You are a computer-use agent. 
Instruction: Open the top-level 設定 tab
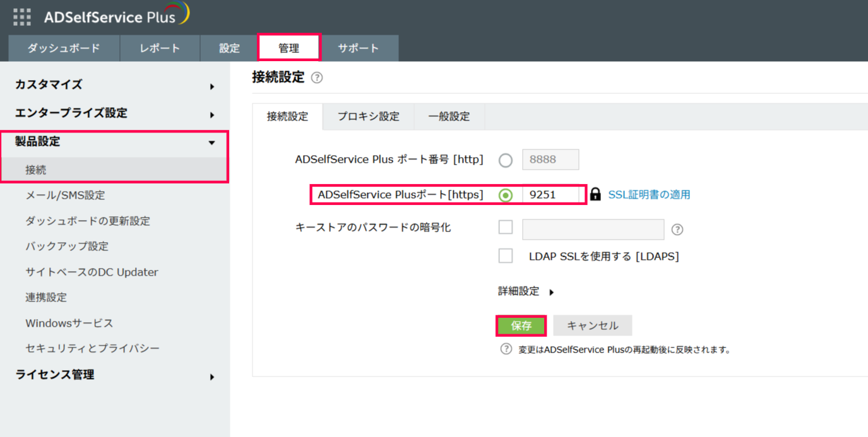[229, 49]
